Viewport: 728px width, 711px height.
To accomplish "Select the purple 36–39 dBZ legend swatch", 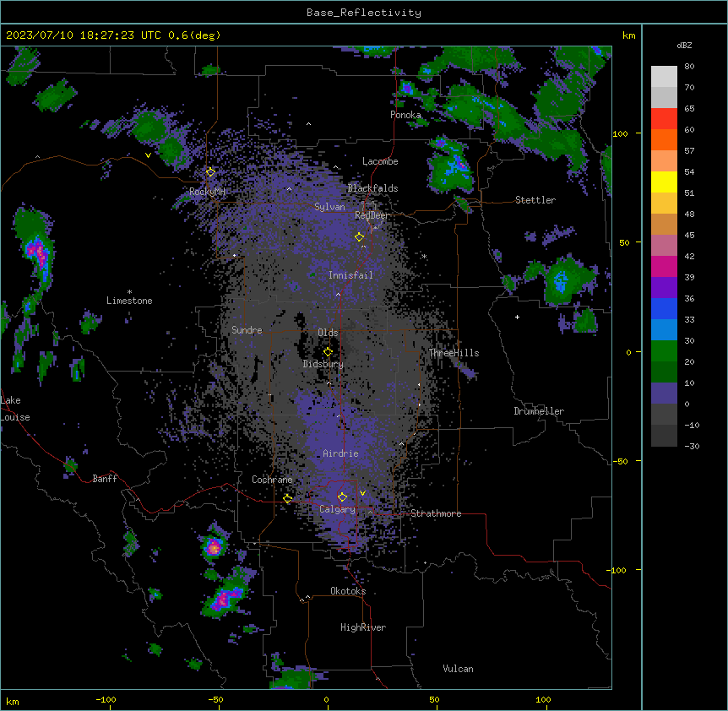I will tap(664, 288).
